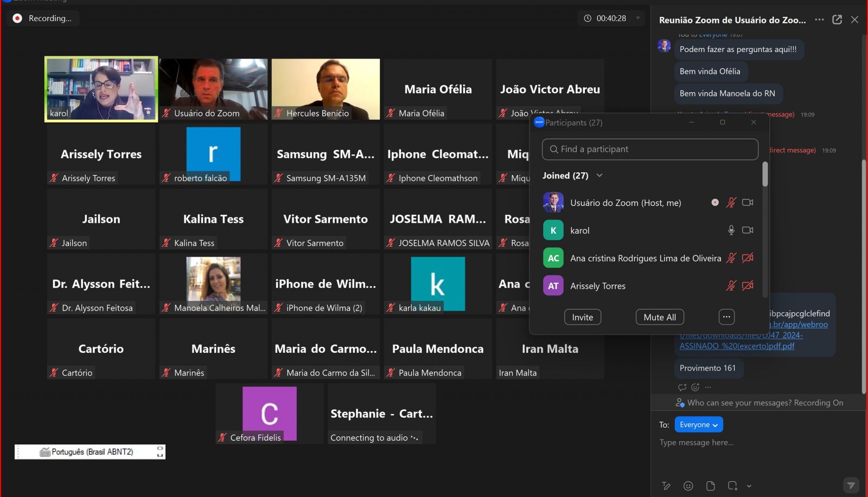Open participants more options ellipsis button

click(726, 317)
